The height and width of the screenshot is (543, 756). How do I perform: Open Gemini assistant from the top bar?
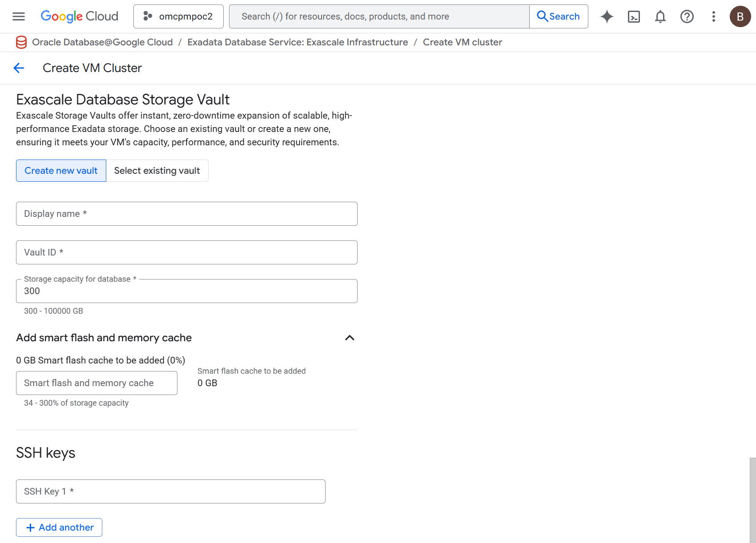[607, 16]
